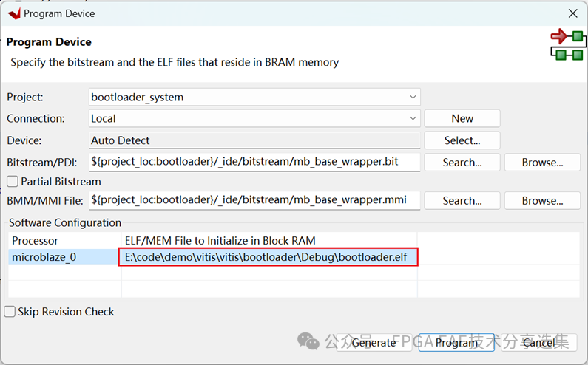588x365 pixels.
Task: Browse for the BMM/MMI file
Action: point(542,200)
